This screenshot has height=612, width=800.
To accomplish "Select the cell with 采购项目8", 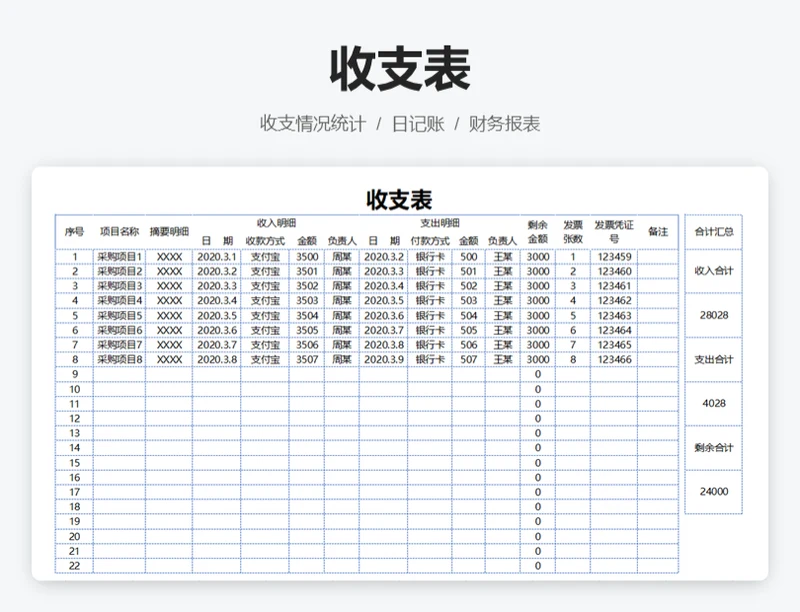I will pyautogui.click(x=120, y=360).
